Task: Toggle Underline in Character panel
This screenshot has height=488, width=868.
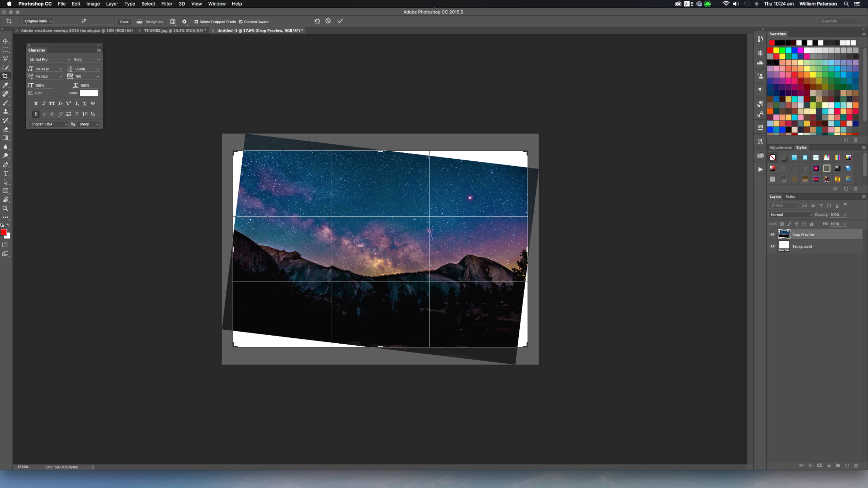Action: (85, 103)
